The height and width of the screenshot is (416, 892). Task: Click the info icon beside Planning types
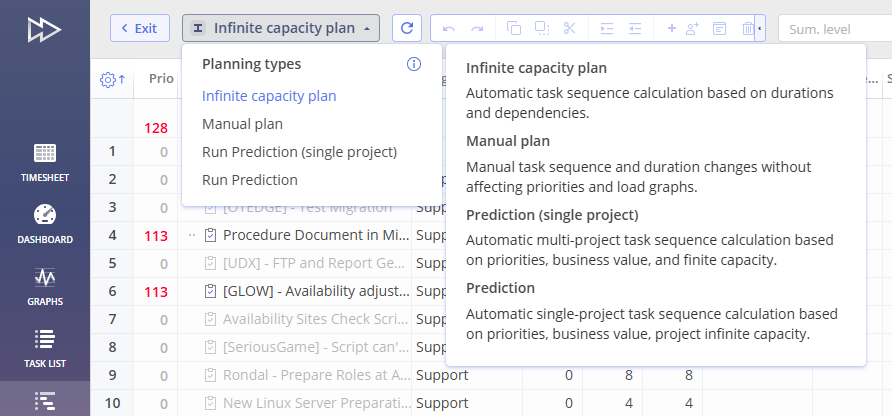pyautogui.click(x=414, y=64)
